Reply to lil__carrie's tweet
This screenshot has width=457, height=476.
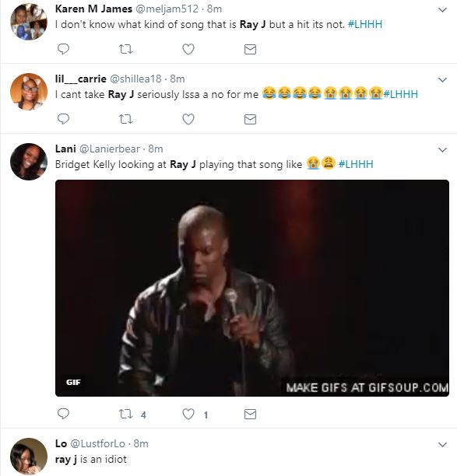tap(63, 119)
